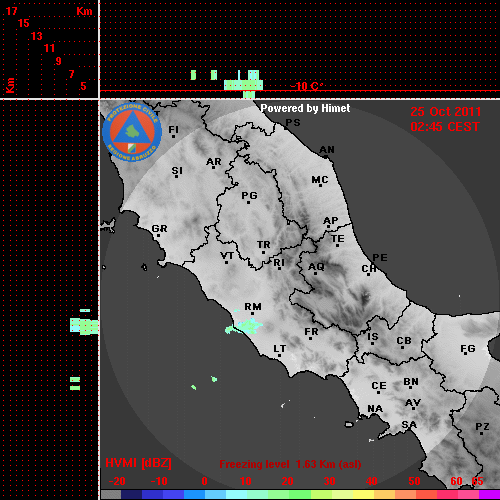500x500 pixels.
Task: Select the VT city label
Action: pyautogui.click(x=227, y=256)
